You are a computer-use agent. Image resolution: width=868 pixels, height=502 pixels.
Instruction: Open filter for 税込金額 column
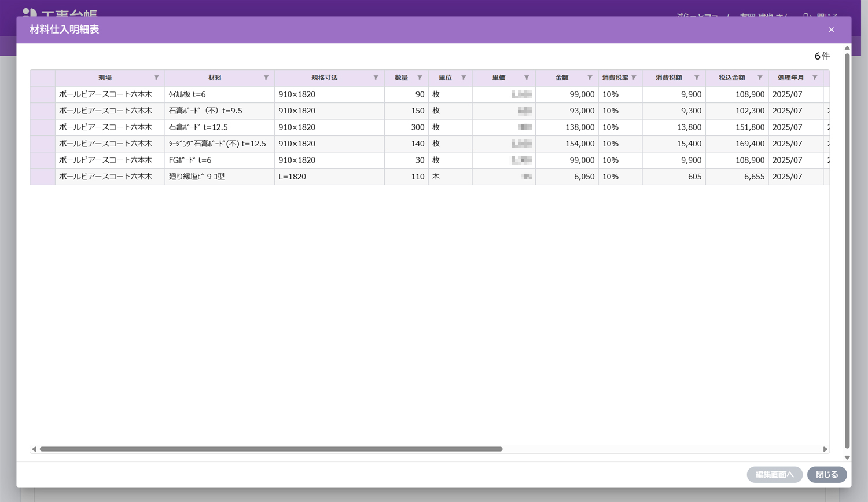coord(760,78)
